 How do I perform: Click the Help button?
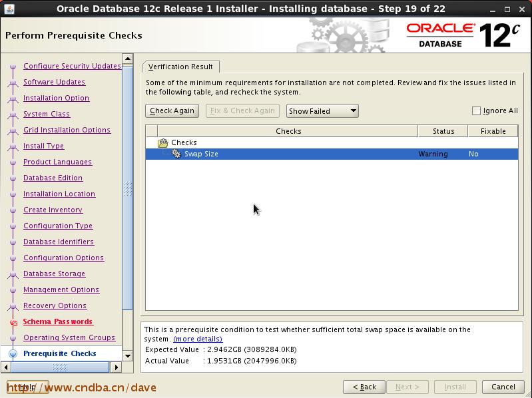point(28,387)
